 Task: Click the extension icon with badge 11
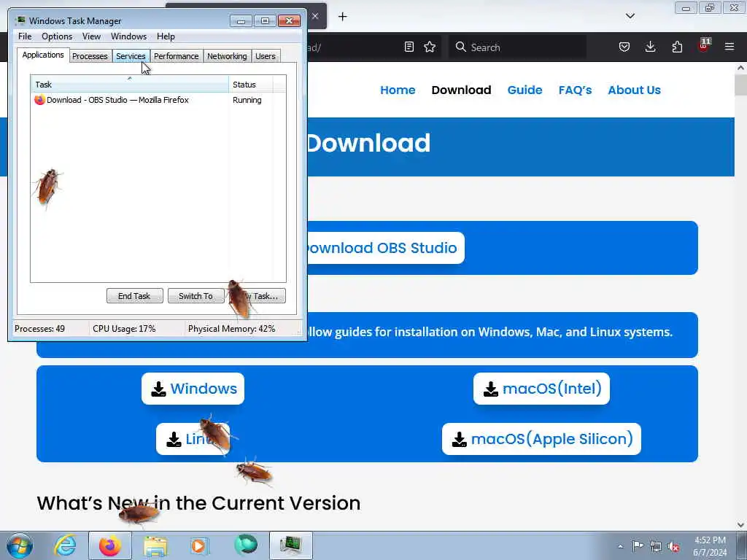tap(704, 46)
